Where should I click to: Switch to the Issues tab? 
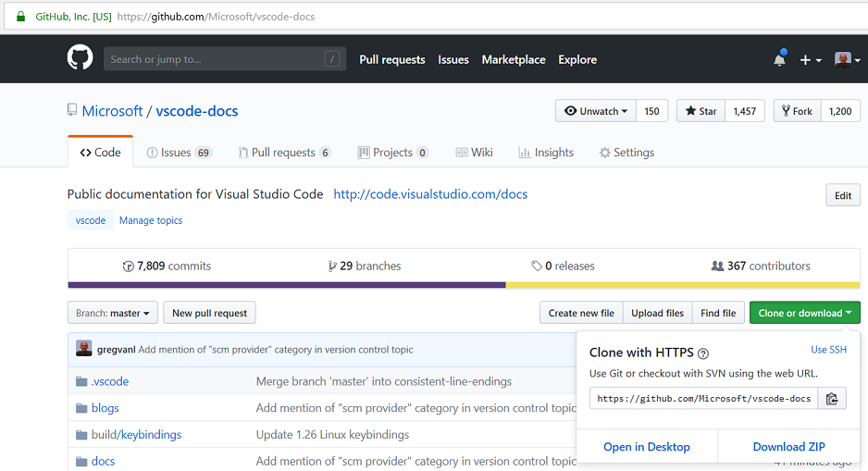point(180,152)
